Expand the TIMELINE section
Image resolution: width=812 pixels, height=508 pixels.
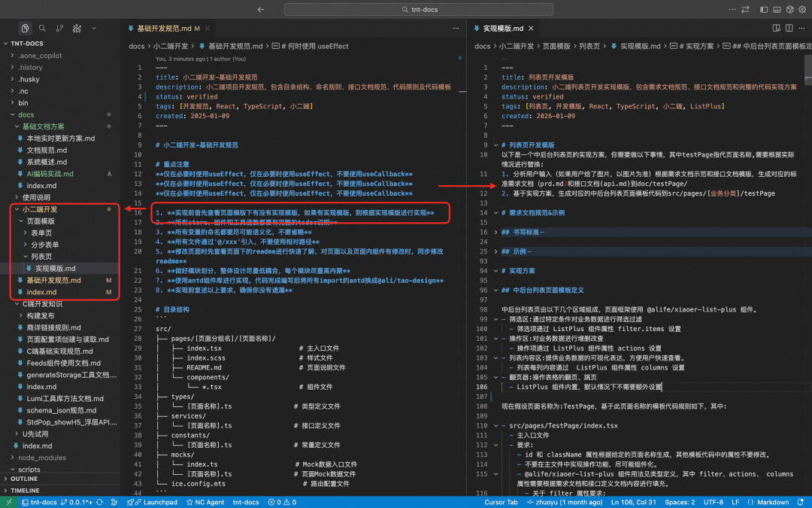point(60,491)
